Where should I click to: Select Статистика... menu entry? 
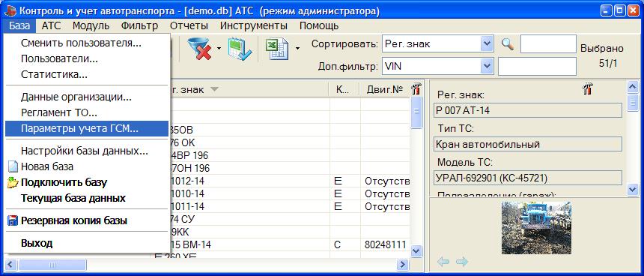click(87, 74)
